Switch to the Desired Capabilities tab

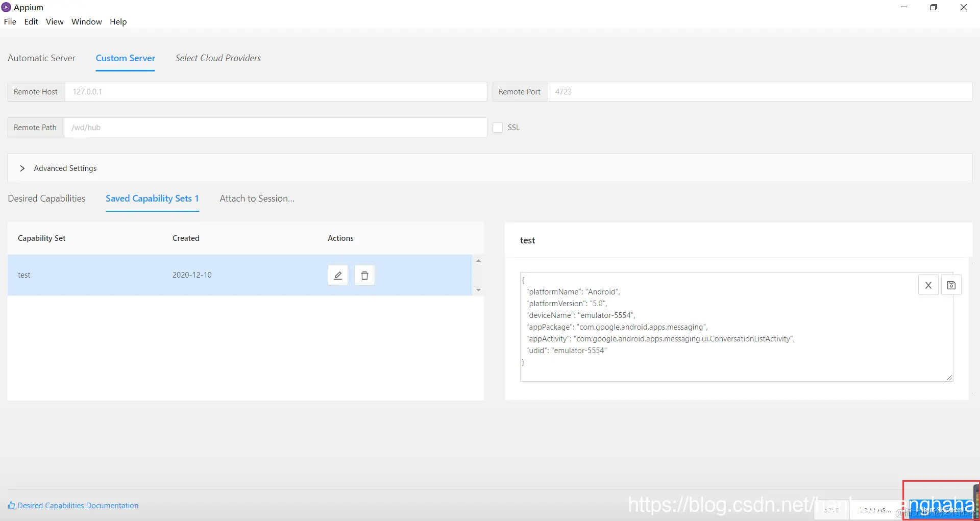pos(46,199)
